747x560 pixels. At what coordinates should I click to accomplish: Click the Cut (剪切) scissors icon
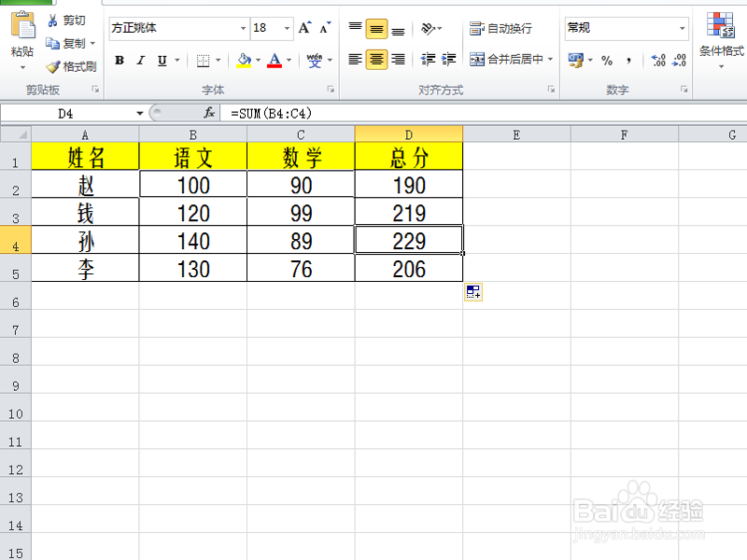(x=53, y=21)
